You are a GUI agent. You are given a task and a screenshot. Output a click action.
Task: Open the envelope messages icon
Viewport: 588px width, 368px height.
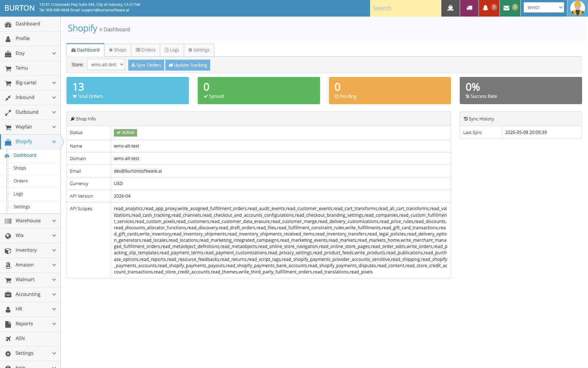(x=506, y=8)
